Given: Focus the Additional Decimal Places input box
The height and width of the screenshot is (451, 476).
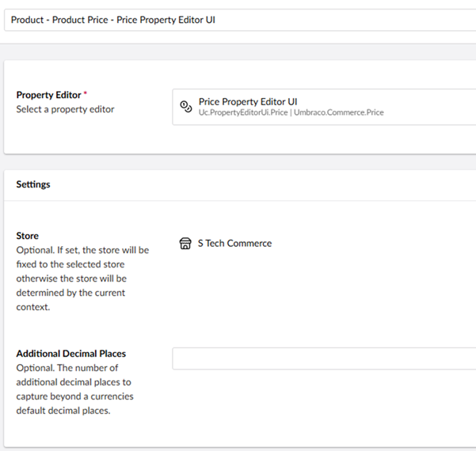Looking at the screenshot, I should tap(323, 358).
